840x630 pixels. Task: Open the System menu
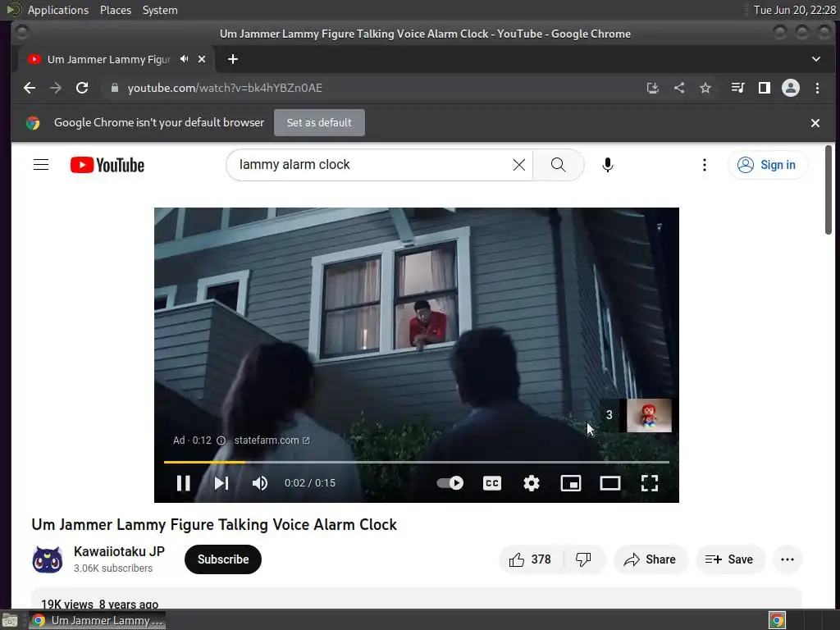[160, 10]
